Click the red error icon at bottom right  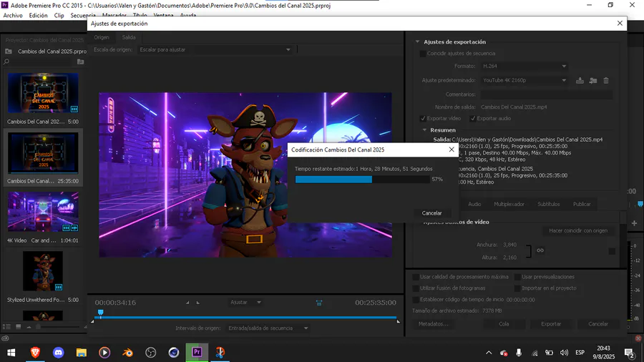pyautogui.click(x=638, y=338)
